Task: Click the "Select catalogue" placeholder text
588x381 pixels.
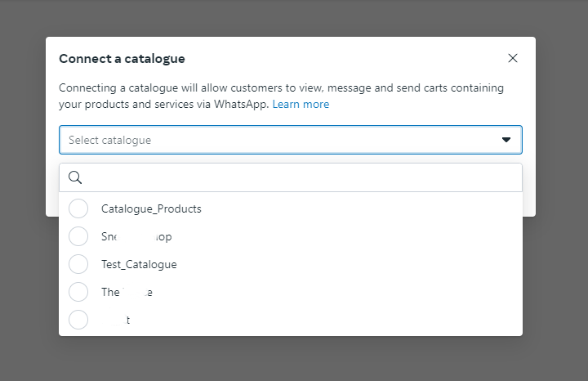Action: pos(109,140)
